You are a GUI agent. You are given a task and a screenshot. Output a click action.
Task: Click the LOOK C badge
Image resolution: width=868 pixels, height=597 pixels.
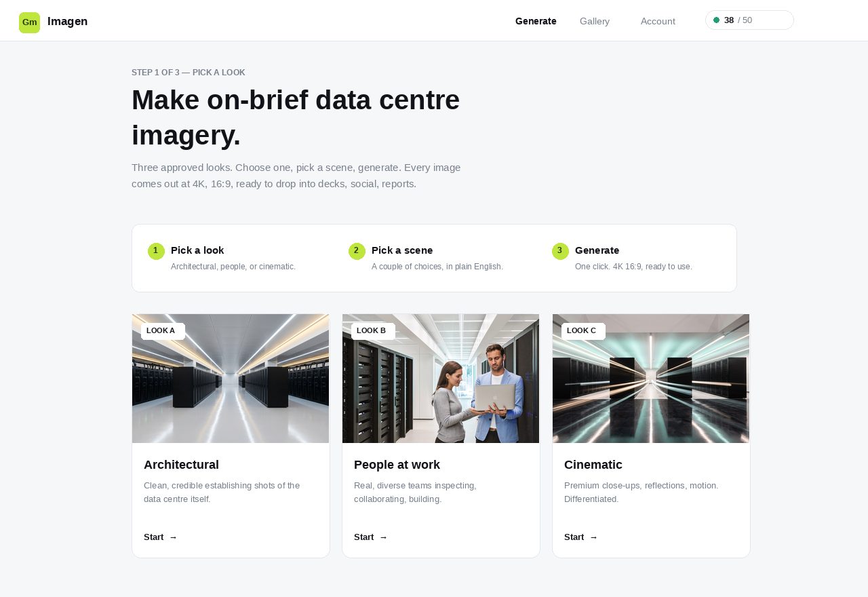(583, 331)
